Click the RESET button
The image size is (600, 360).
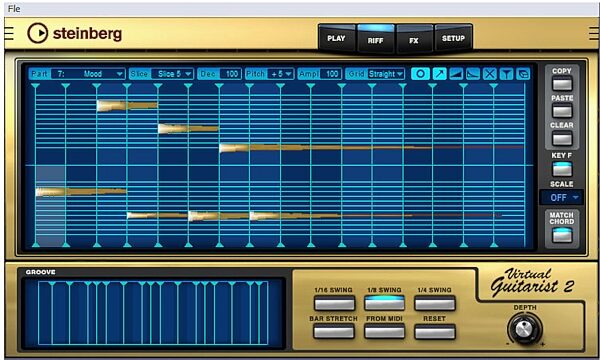tap(435, 331)
